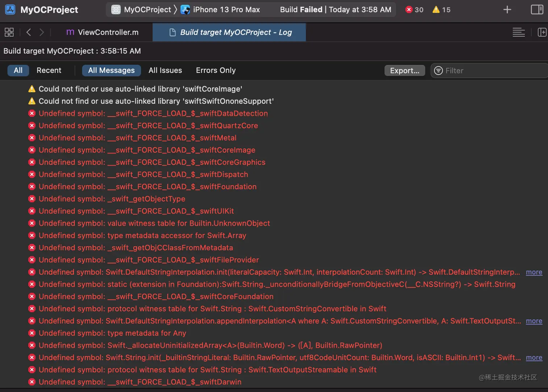This screenshot has width=548, height=392.
Task: Click error icon for swiftDataDetection symbol
Action: pyautogui.click(x=32, y=113)
